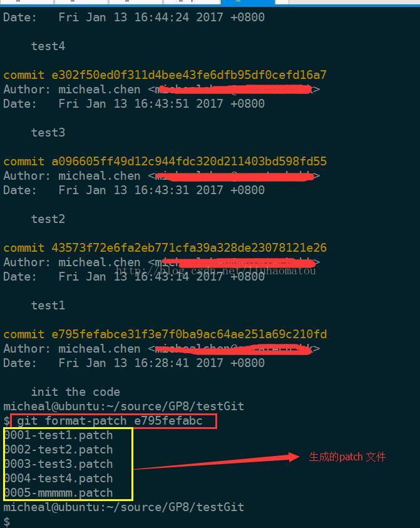Select 0004-test4.patch in the output
Screen dimensions: 420x528
(59, 478)
